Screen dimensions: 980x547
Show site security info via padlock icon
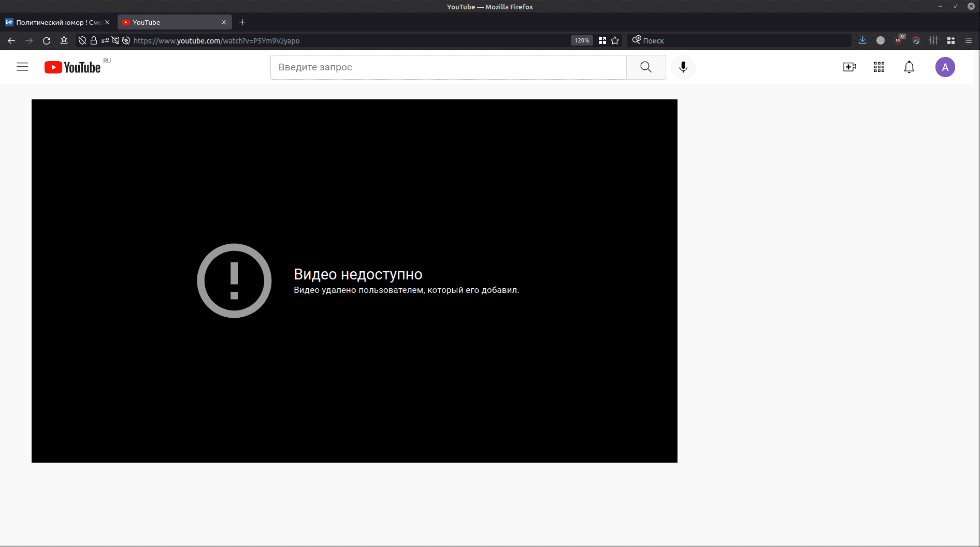[x=94, y=40]
